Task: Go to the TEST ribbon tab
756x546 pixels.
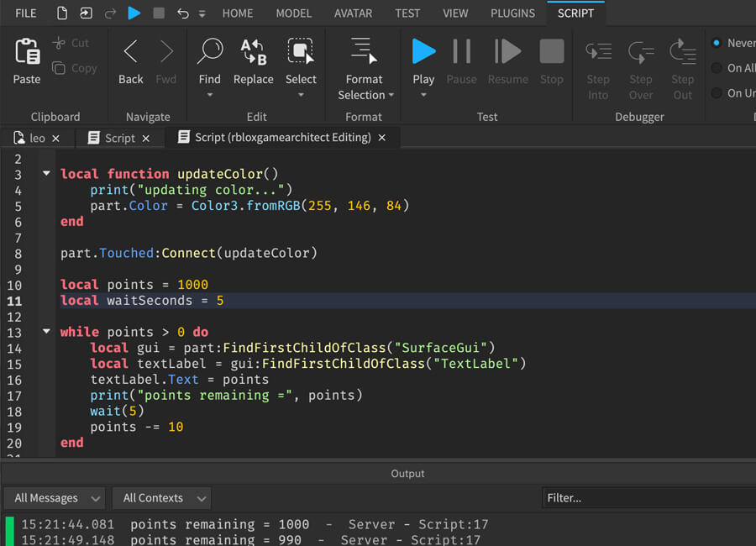Action: pos(407,13)
